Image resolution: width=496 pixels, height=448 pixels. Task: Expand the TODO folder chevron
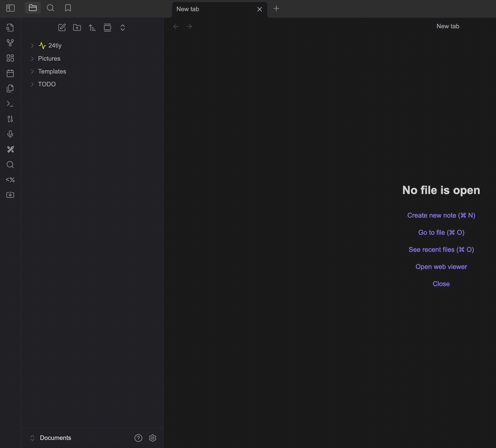click(x=32, y=84)
